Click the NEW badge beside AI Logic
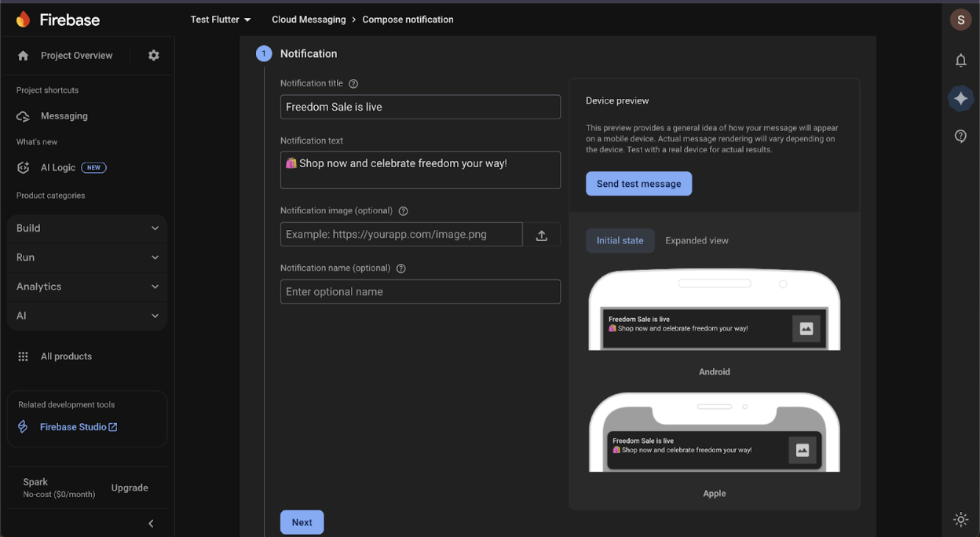 click(x=93, y=168)
